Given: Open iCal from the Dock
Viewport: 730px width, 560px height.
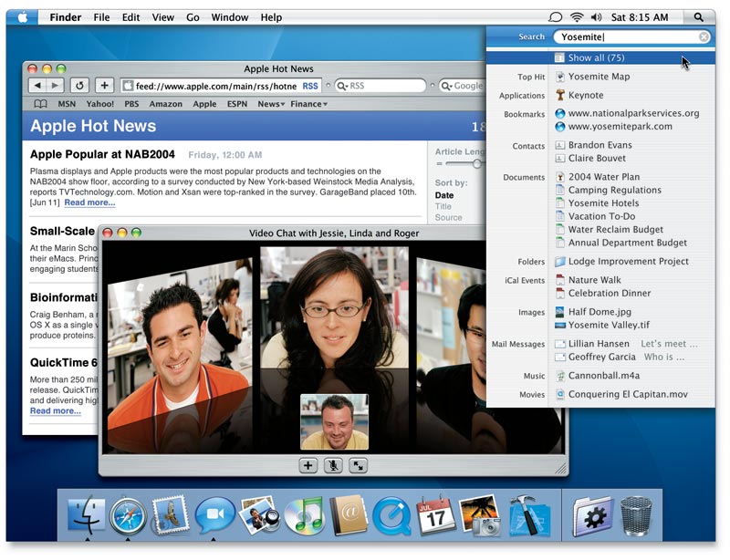Looking at the screenshot, I should [436, 514].
